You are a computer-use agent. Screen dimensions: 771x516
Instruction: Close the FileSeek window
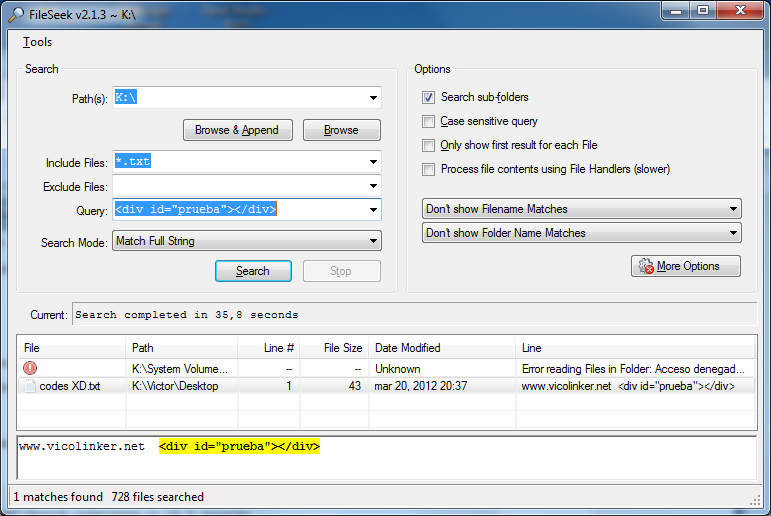coord(741,11)
